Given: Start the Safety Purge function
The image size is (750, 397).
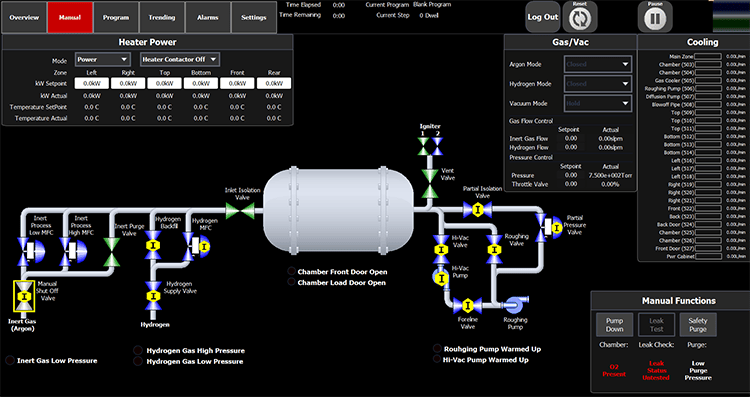Looking at the screenshot, I should pos(698,325).
